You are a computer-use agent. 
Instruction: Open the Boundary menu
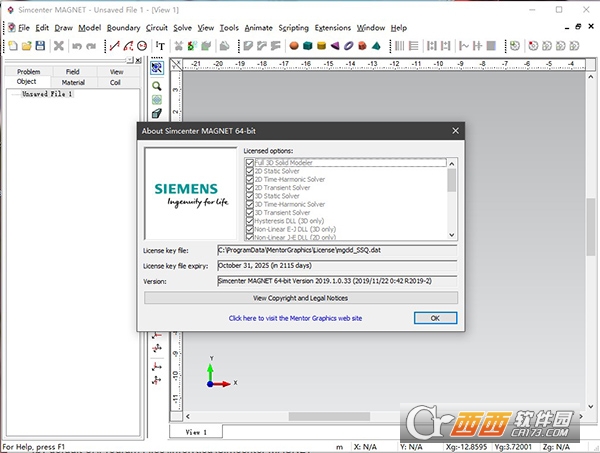[123, 28]
